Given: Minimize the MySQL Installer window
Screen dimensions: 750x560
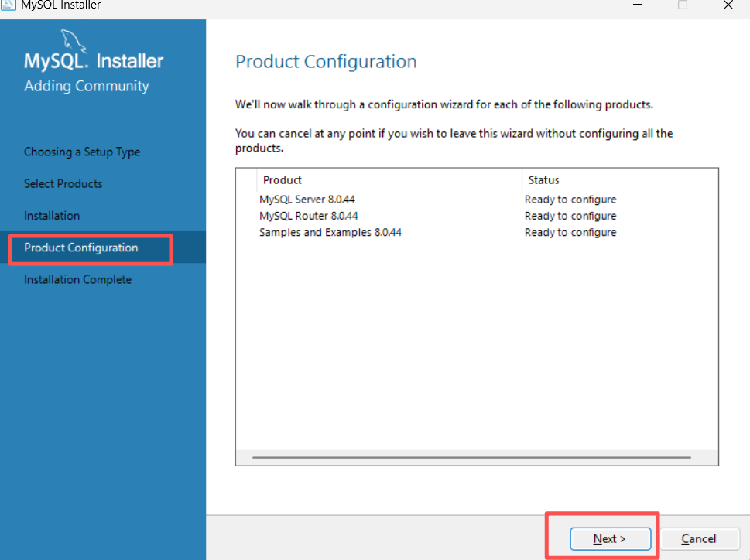Looking at the screenshot, I should click(x=638, y=5).
